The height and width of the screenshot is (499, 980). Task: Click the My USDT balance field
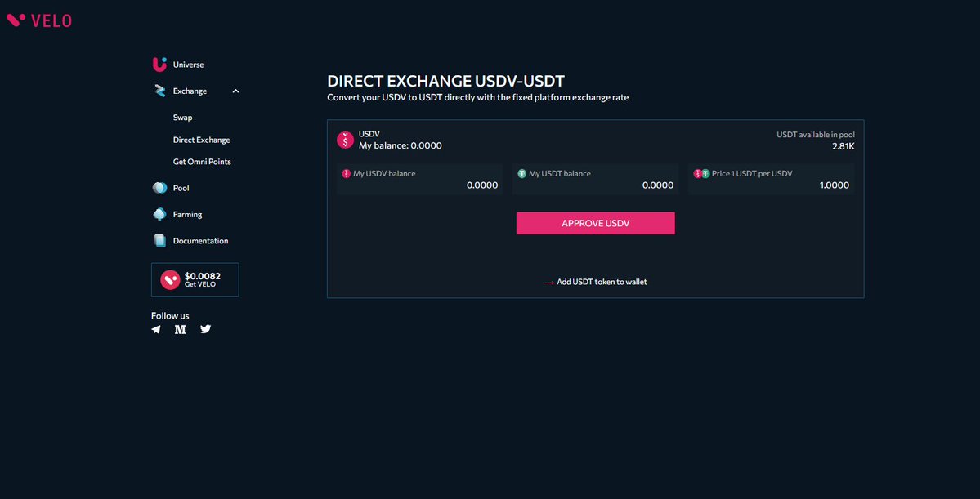pos(596,179)
